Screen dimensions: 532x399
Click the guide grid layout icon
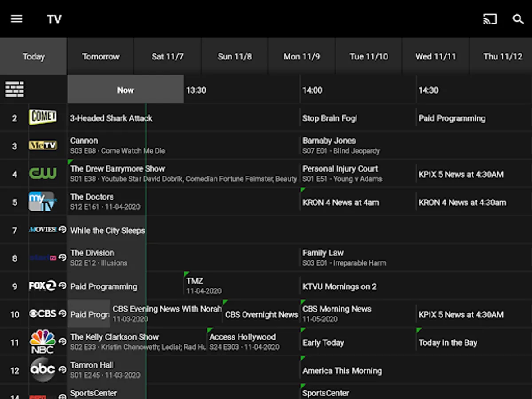click(x=15, y=89)
